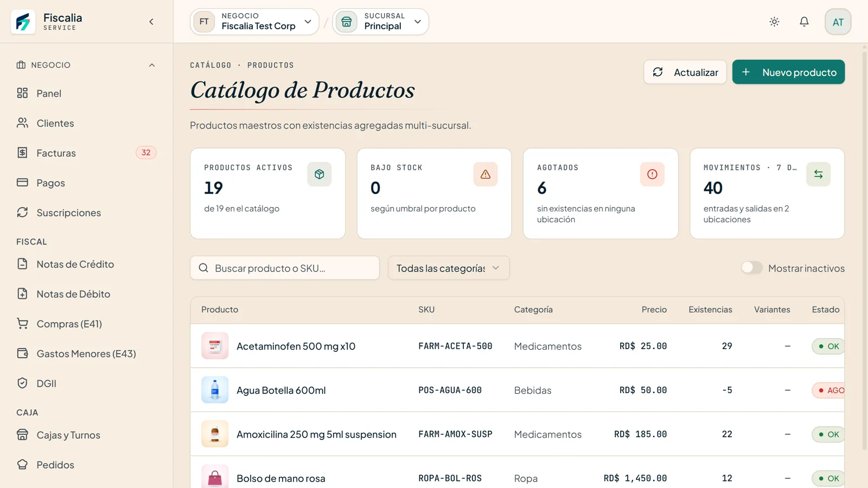Click SKU POS-AGUA-600

pyautogui.click(x=450, y=390)
